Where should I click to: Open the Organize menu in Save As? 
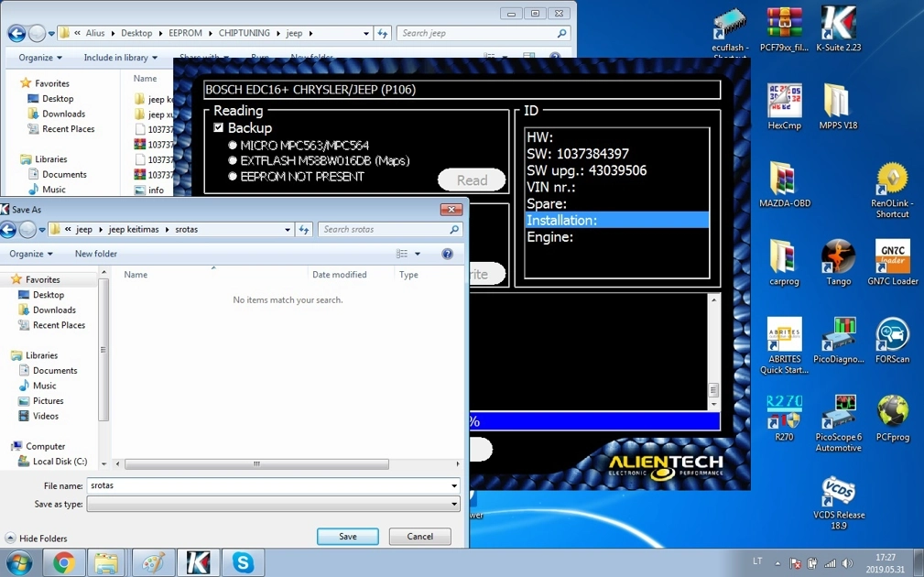[x=30, y=254]
